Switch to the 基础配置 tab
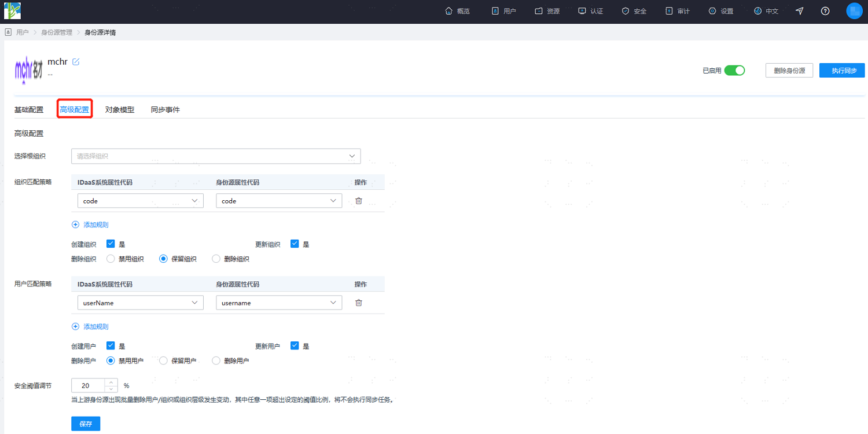The width and height of the screenshot is (868, 434). [x=29, y=109]
